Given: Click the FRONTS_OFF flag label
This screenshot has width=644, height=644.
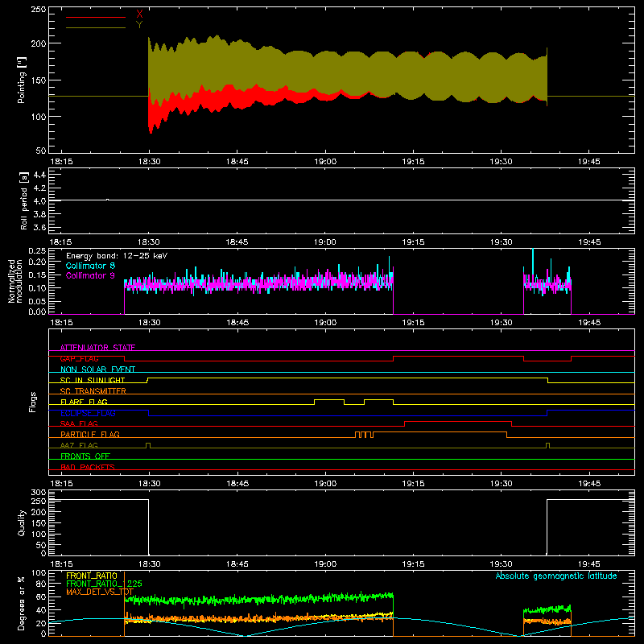Looking at the screenshot, I should (x=85, y=456).
